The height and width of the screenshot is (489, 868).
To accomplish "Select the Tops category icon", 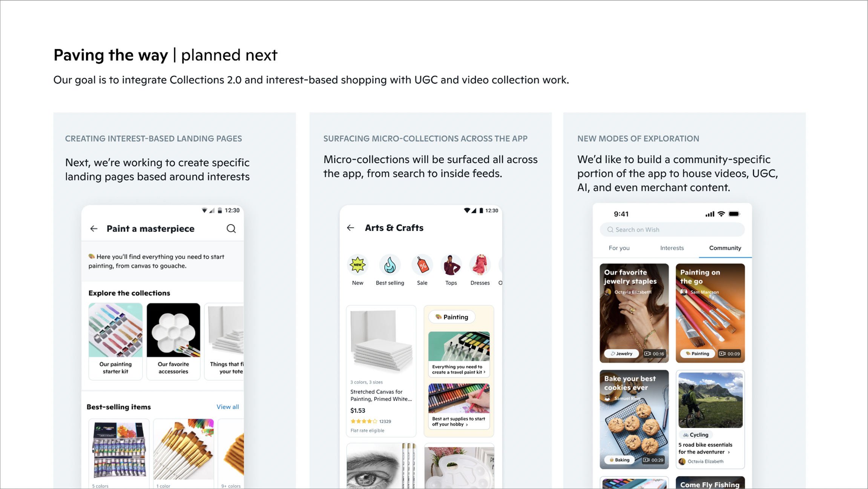I will pyautogui.click(x=451, y=264).
